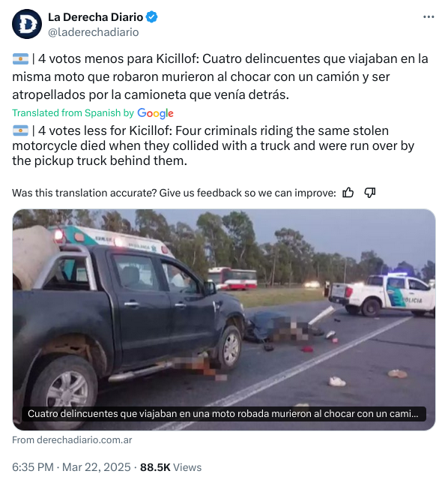Click the article headline caption overlay

224,414
